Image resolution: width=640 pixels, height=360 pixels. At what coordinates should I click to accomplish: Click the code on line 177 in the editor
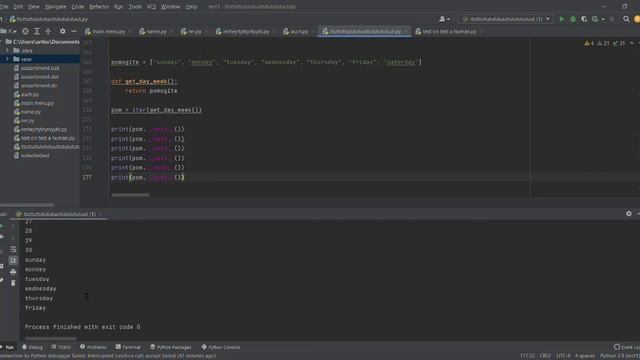148,177
